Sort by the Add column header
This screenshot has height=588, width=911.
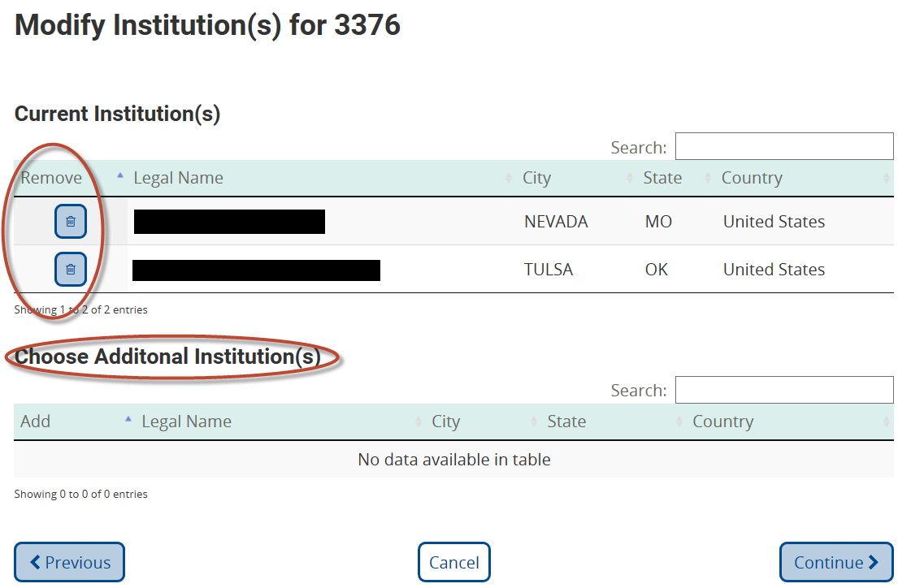tap(36, 422)
